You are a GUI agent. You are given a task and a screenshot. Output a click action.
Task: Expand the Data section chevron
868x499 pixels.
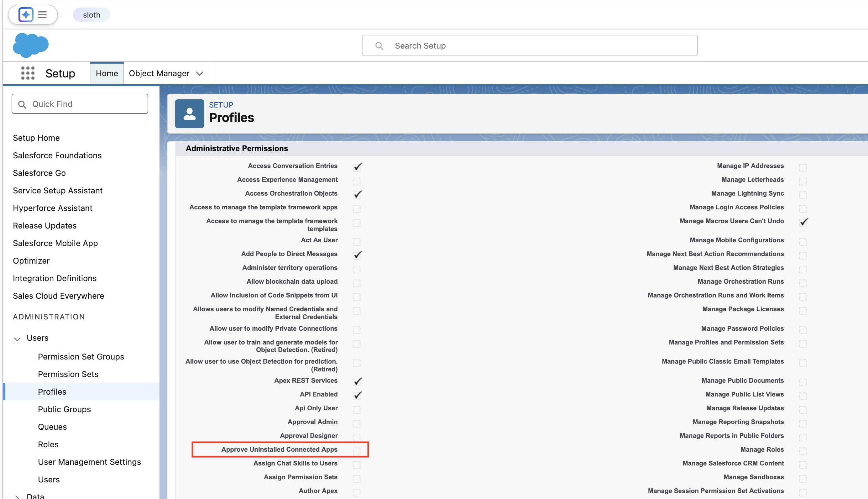[17, 496]
